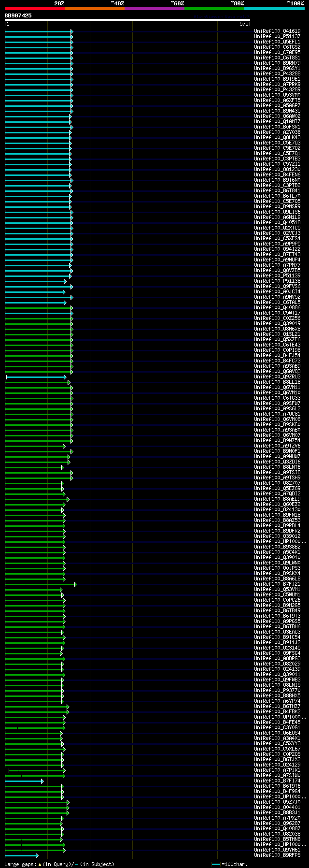Select hit UniRef100_A7PRK9
Viewport: 309px width, 868px height.
point(277,85)
